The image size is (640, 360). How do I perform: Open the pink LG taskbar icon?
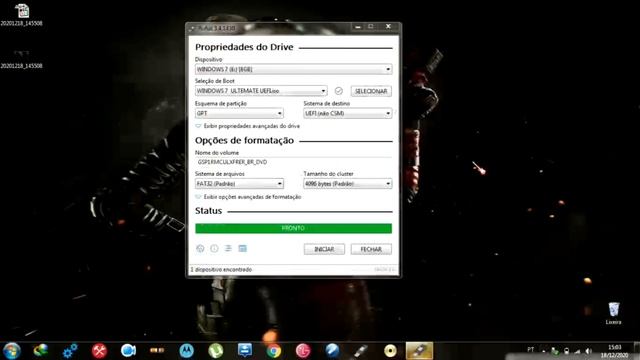pyautogui.click(x=303, y=351)
